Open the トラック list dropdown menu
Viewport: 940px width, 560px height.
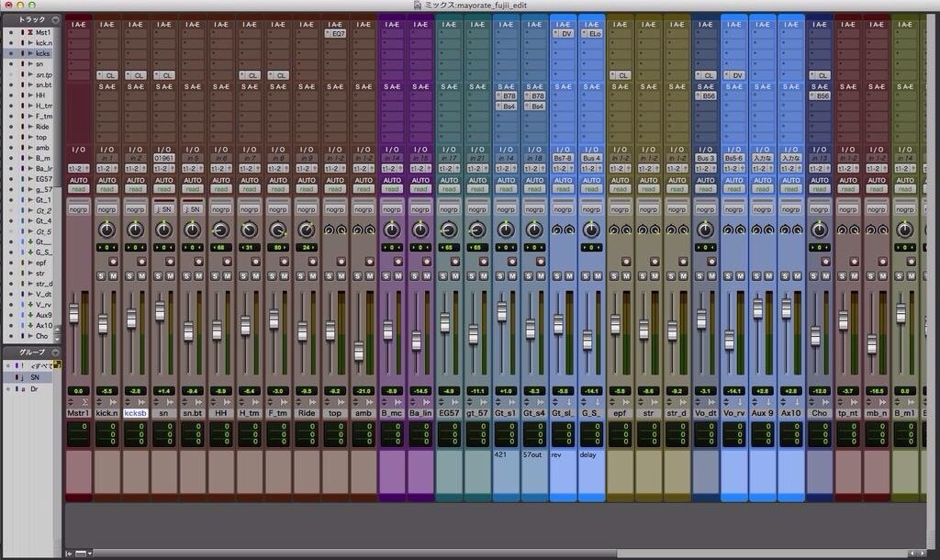coord(55,20)
